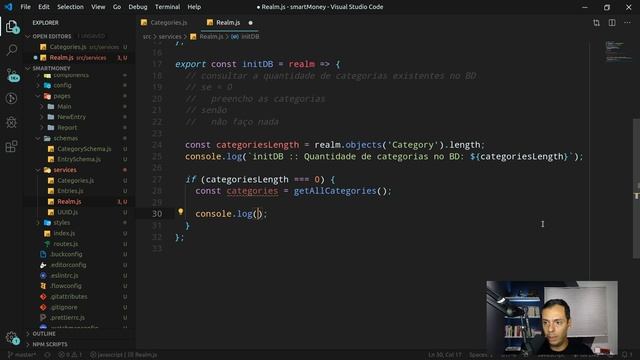This screenshot has height=360, width=640.
Task: Click the warnings and errors status icon
Action: 70,355
